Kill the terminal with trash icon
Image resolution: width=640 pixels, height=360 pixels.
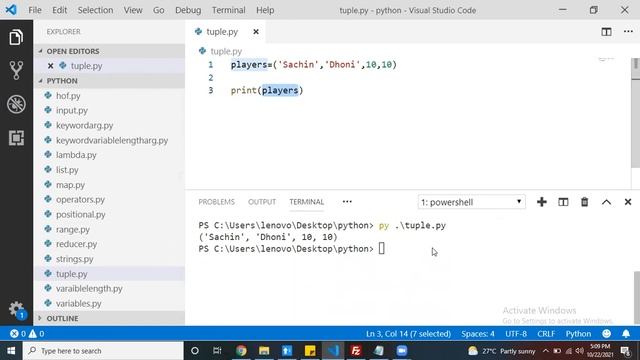[x=584, y=202]
